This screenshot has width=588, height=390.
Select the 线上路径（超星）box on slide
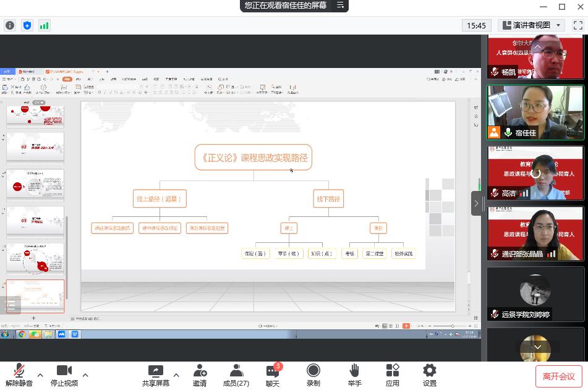pos(160,198)
